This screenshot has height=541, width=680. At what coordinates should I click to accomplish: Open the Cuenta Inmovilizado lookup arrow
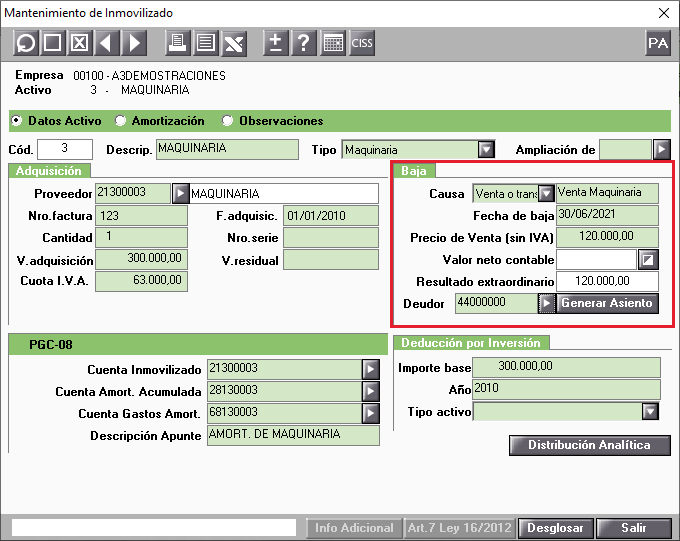tap(371, 370)
